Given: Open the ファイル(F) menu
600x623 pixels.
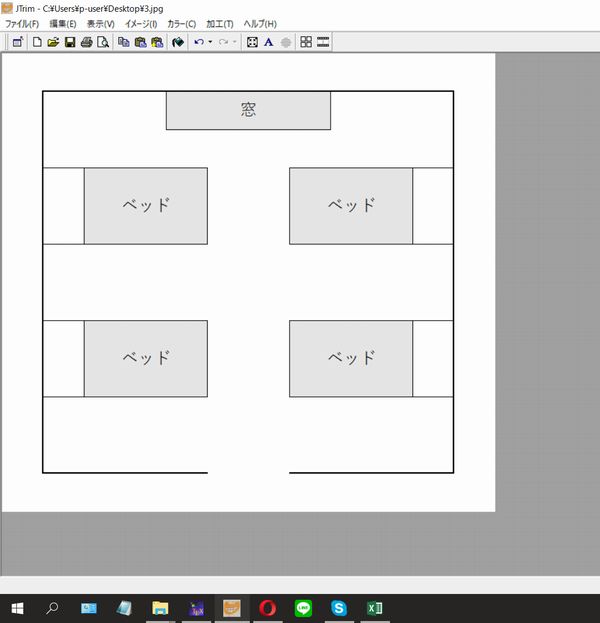Looking at the screenshot, I should [x=22, y=24].
